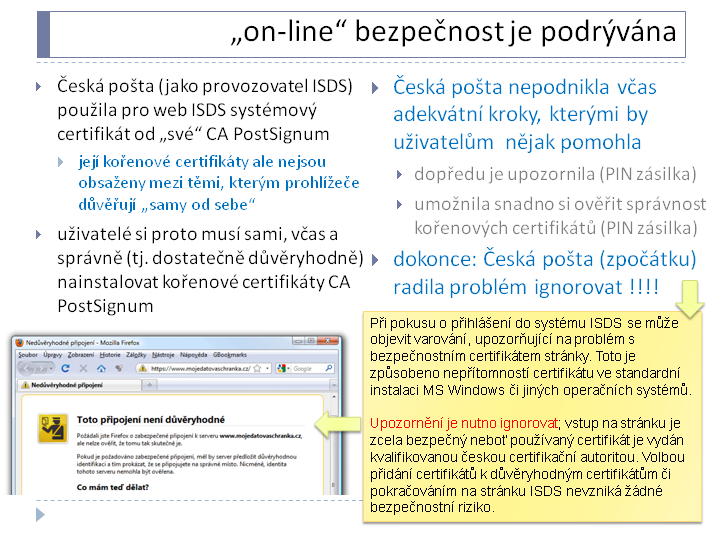Click the text 'radila problém ignorovat !!!!'
720x540 pixels.
pos(526,287)
